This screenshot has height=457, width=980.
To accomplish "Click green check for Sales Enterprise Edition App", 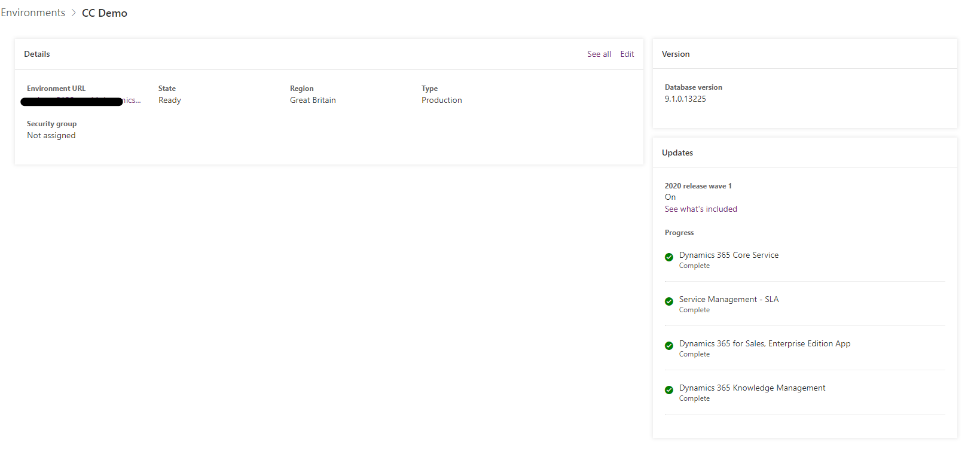I will click(669, 346).
